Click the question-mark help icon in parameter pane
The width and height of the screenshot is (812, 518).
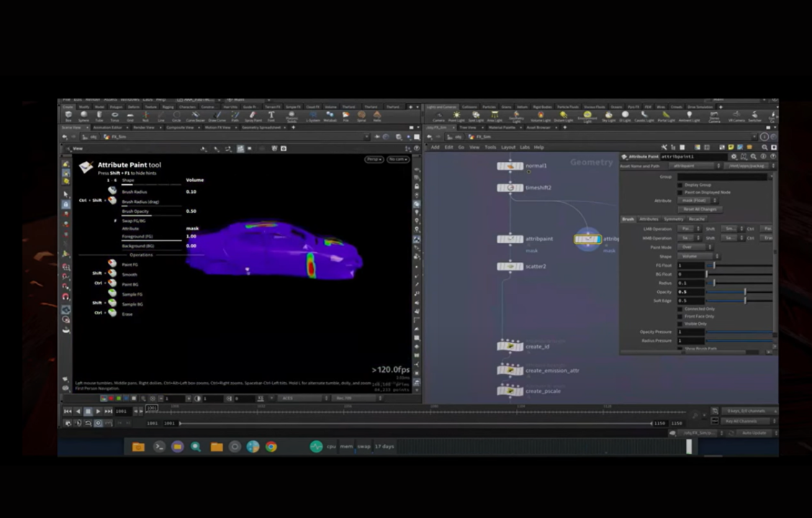tap(773, 156)
